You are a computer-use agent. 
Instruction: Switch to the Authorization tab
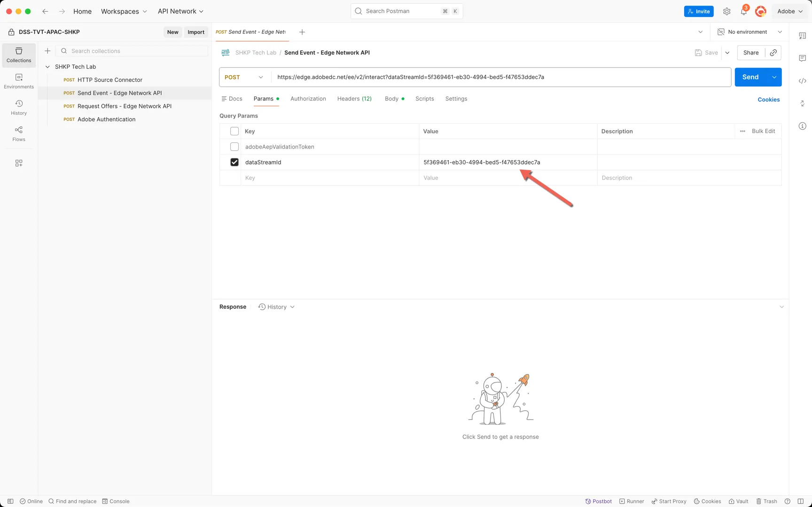[308, 99]
